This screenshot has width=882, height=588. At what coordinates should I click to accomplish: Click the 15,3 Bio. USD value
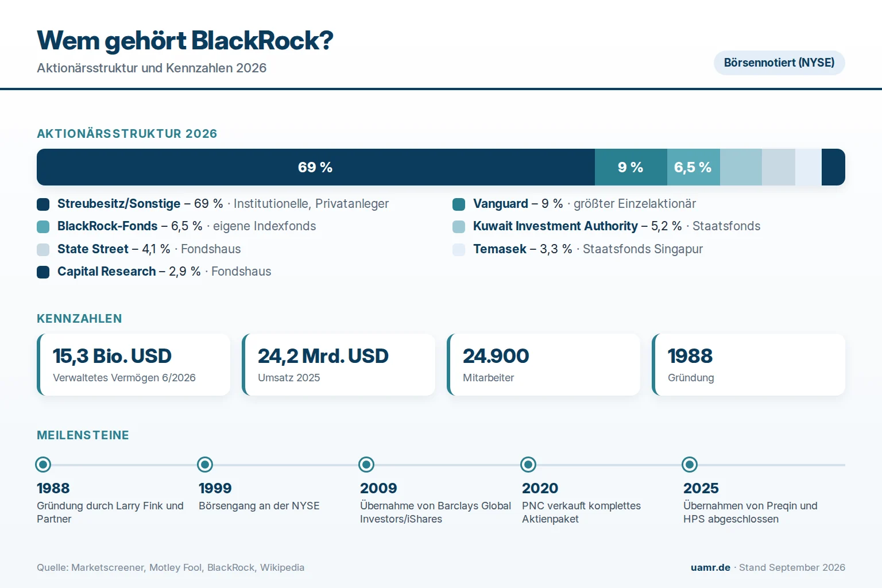coord(112,356)
